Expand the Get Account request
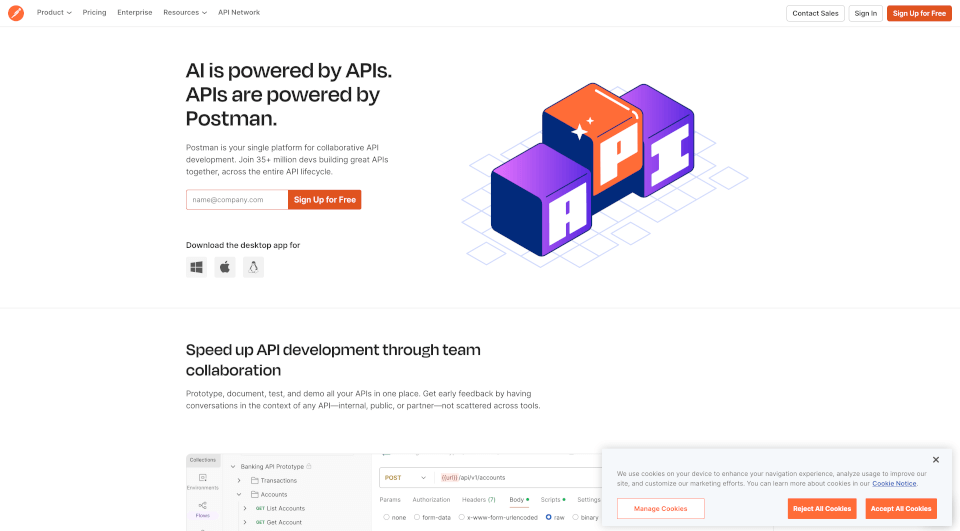Screen dimensions: 960x531 245,522
